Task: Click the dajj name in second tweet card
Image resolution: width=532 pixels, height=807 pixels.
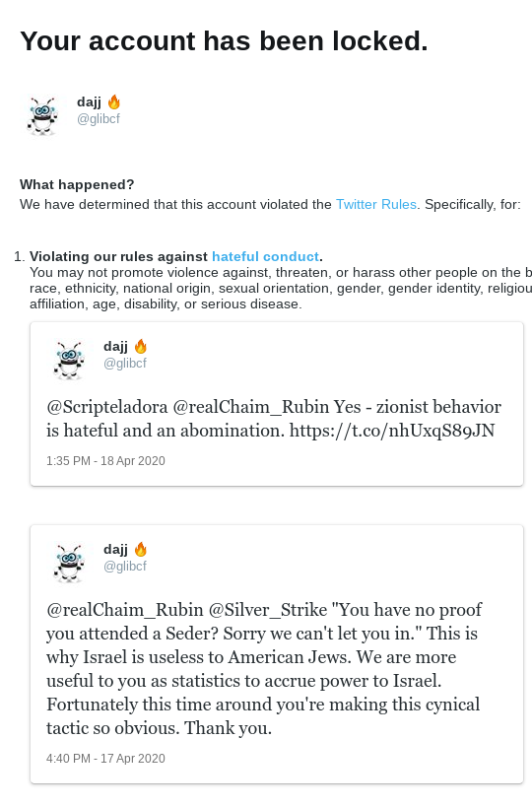Action: point(116,549)
